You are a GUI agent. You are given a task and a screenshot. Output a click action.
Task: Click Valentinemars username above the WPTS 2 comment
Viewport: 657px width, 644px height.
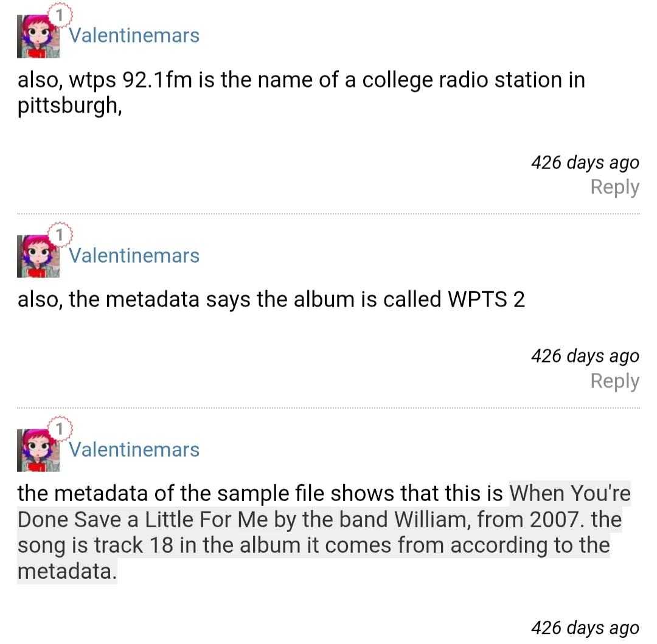[x=134, y=255]
